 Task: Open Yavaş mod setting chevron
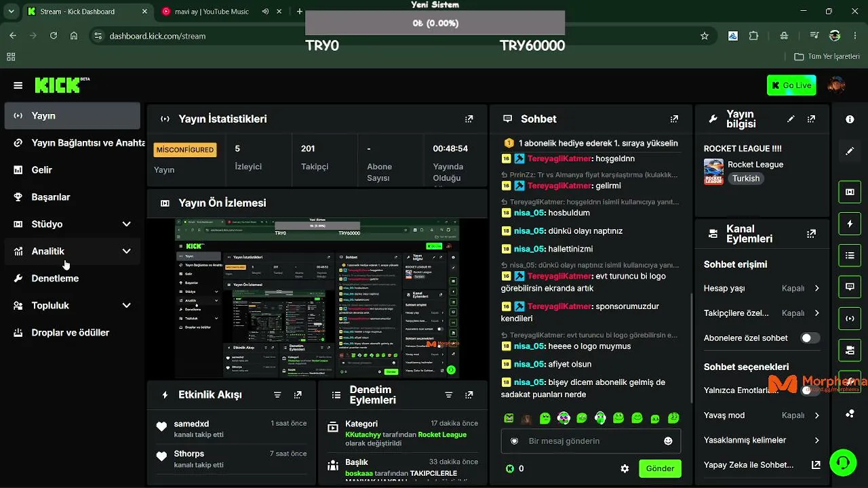coord(816,415)
